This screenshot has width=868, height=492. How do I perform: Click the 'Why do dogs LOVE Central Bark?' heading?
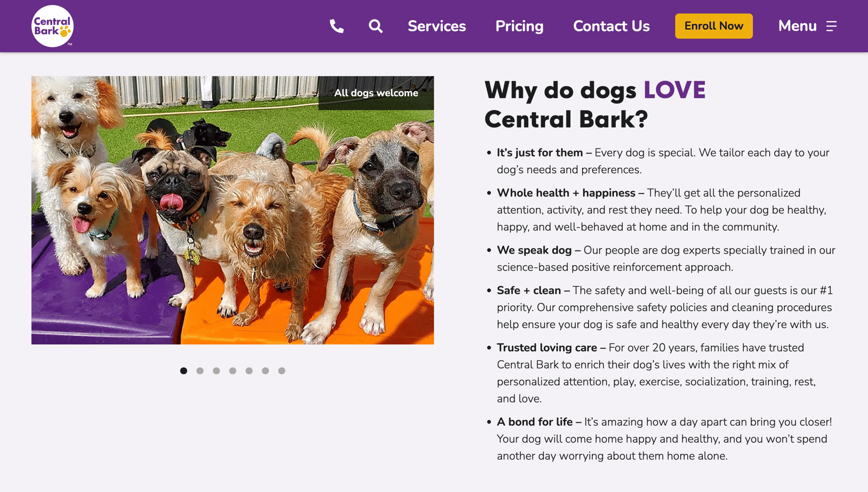(595, 105)
